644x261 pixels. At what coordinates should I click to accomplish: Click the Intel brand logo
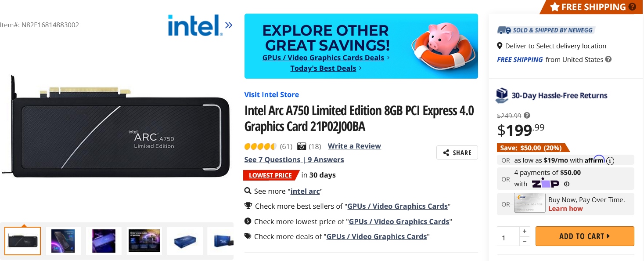pyautogui.click(x=194, y=25)
